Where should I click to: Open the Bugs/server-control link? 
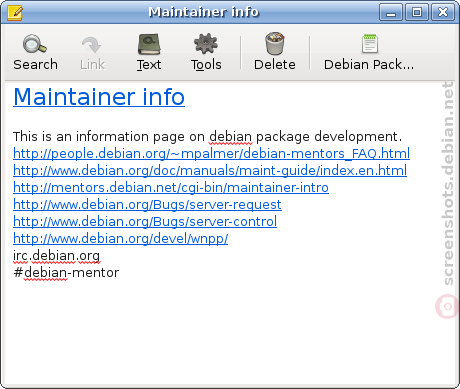pos(145,222)
